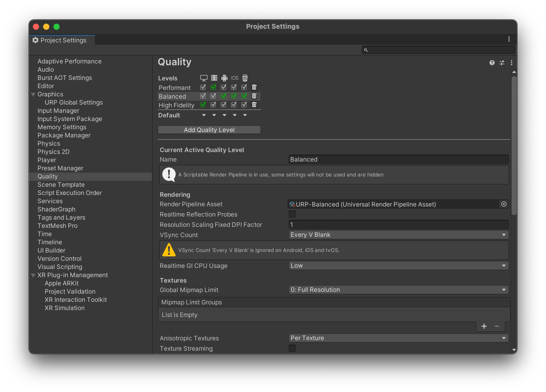Viewport: 546px width, 392px height.
Task: Click the HTML5 WebGL platform icon
Action: tap(245, 78)
